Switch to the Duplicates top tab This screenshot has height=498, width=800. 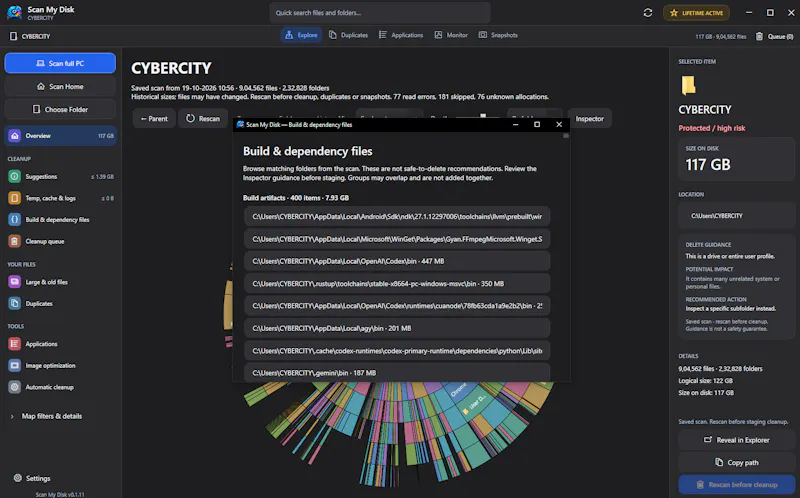coord(348,35)
